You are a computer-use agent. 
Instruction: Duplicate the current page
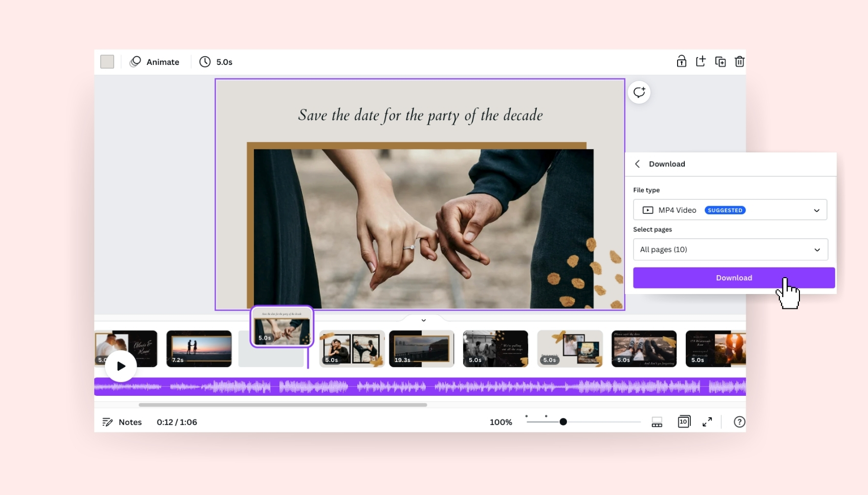tap(720, 61)
